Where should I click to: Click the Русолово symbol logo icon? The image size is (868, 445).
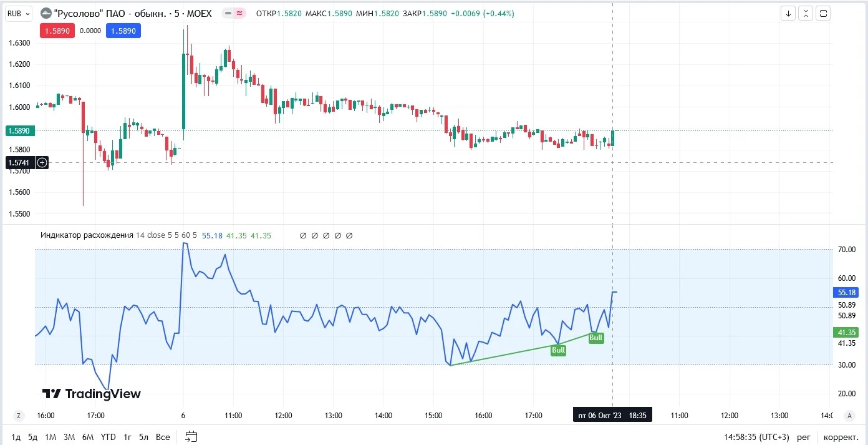[x=46, y=13]
